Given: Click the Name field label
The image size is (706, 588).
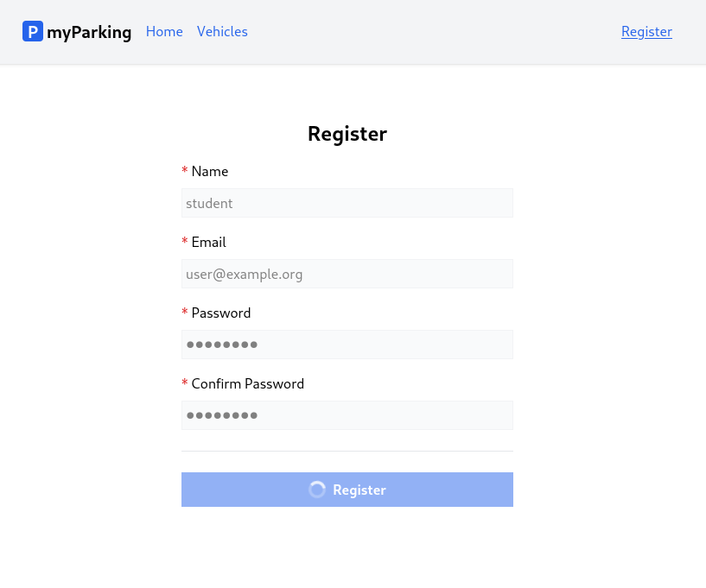Looking at the screenshot, I should [210, 172].
